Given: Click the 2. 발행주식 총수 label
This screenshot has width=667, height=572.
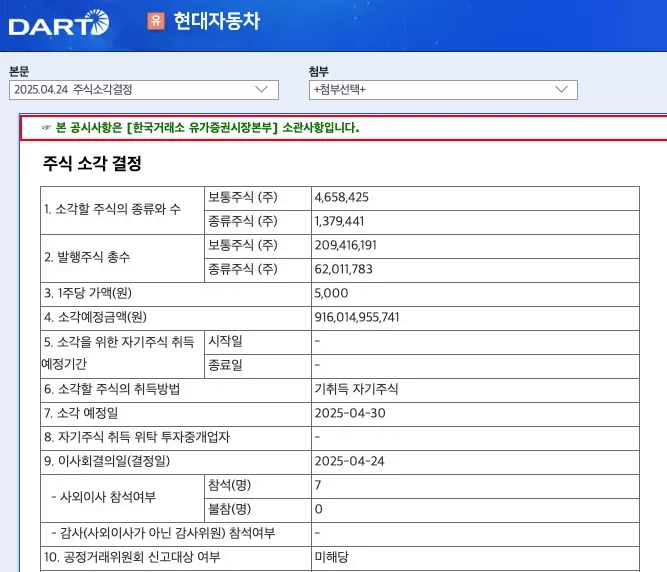Looking at the screenshot, I should tap(87, 257).
